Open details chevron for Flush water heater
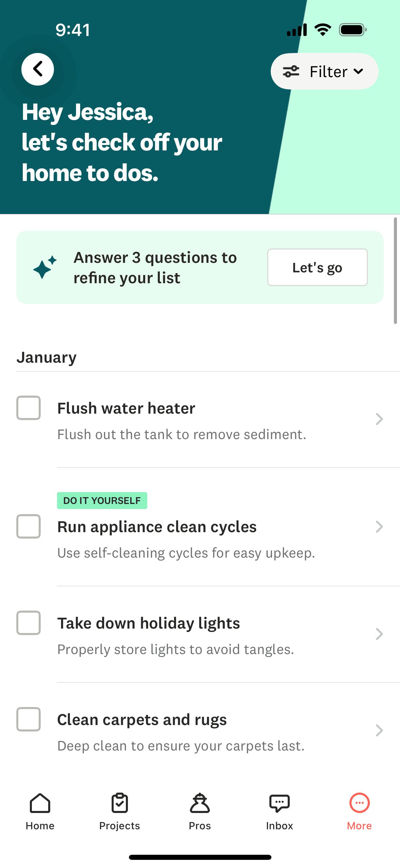Image resolution: width=400 pixels, height=868 pixels. 379,419
